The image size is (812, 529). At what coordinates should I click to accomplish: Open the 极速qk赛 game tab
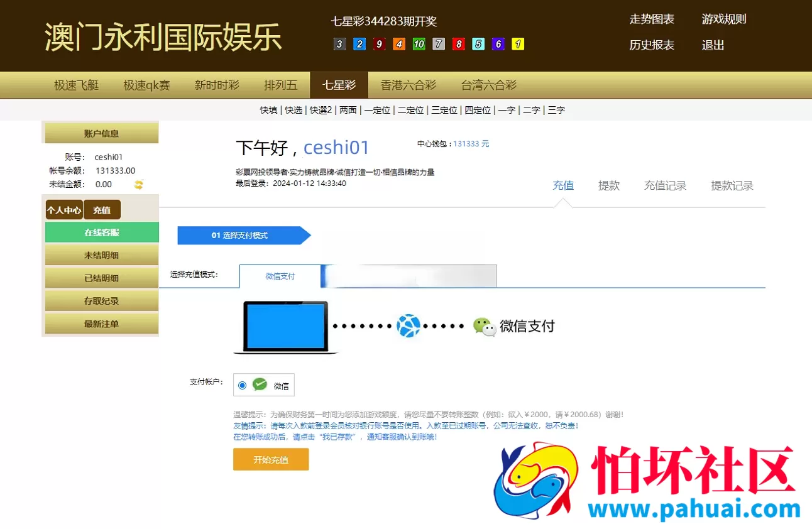[x=146, y=85]
